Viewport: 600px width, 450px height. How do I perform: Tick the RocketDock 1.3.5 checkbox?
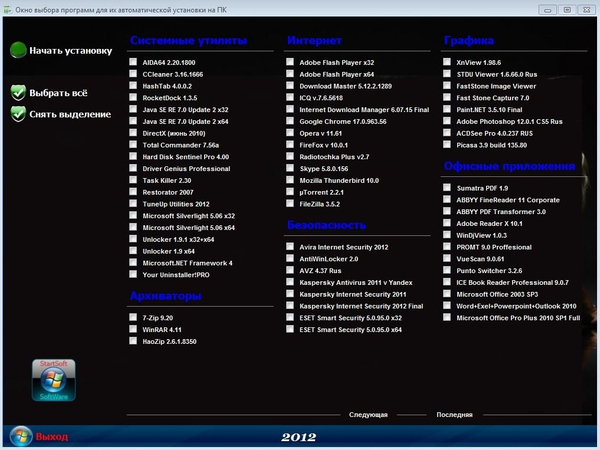click(x=133, y=97)
